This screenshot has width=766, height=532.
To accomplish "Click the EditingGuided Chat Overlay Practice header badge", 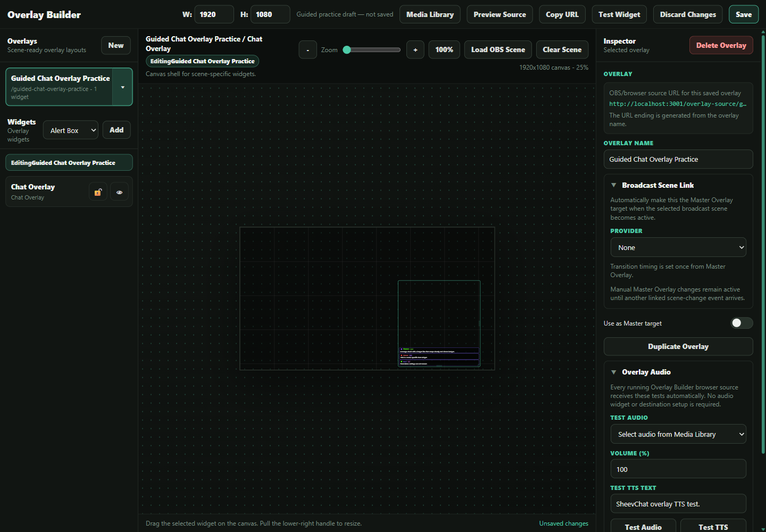I will 202,61.
